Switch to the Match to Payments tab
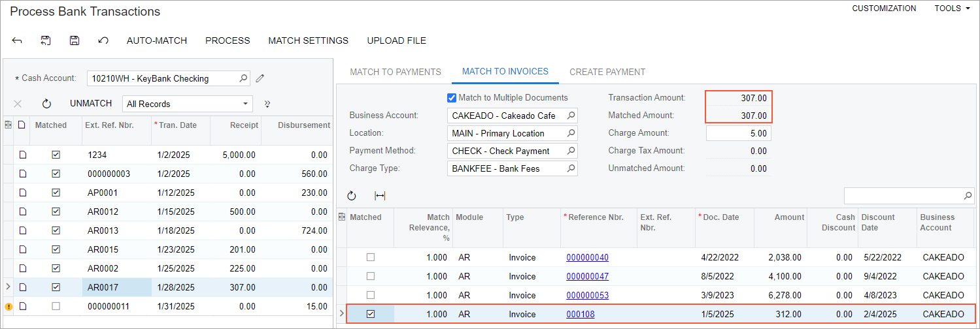 pos(395,72)
